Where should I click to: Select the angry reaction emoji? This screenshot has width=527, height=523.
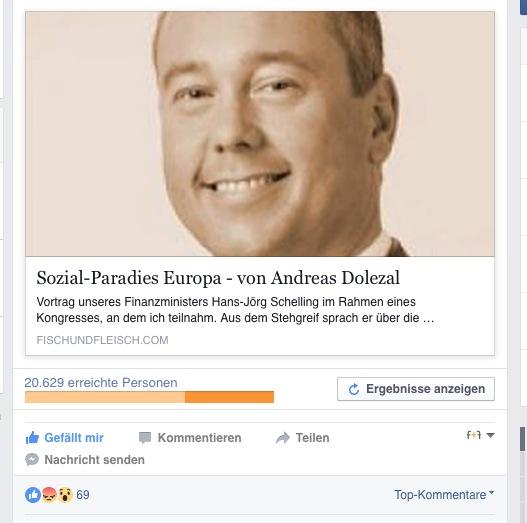pos(49,495)
